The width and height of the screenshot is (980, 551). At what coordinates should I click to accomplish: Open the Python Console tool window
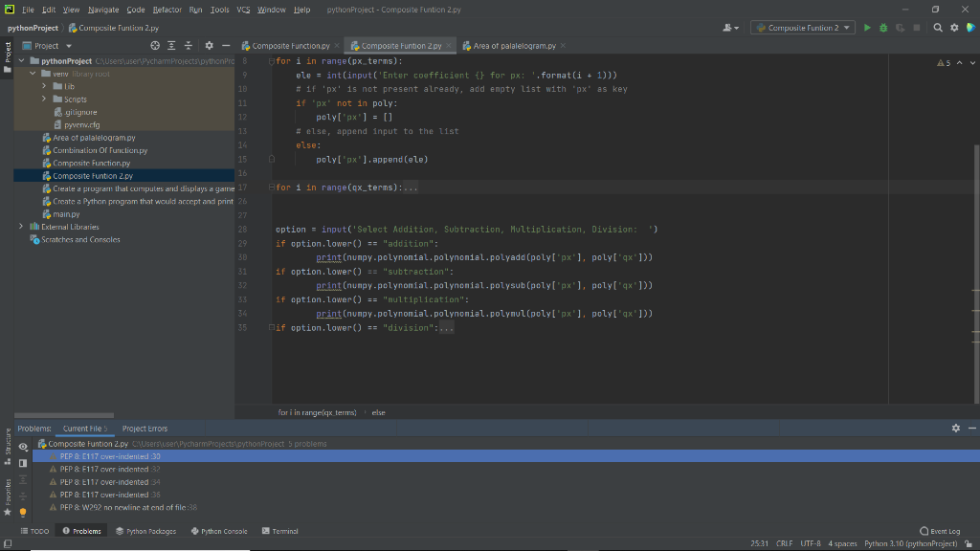pyautogui.click(x=219, y=531)
